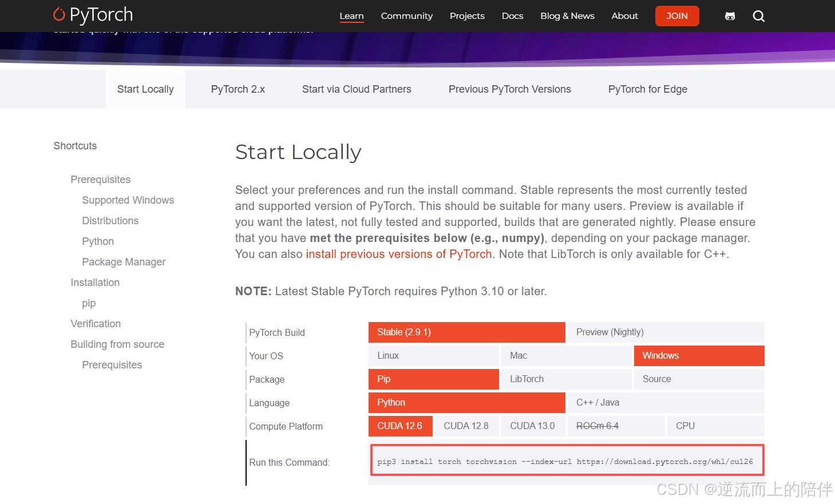Image resolution: width=835 pixels, height=504 pixels.
Task: Click the PyTorch Build row label
Action: (x=277, y=333)
